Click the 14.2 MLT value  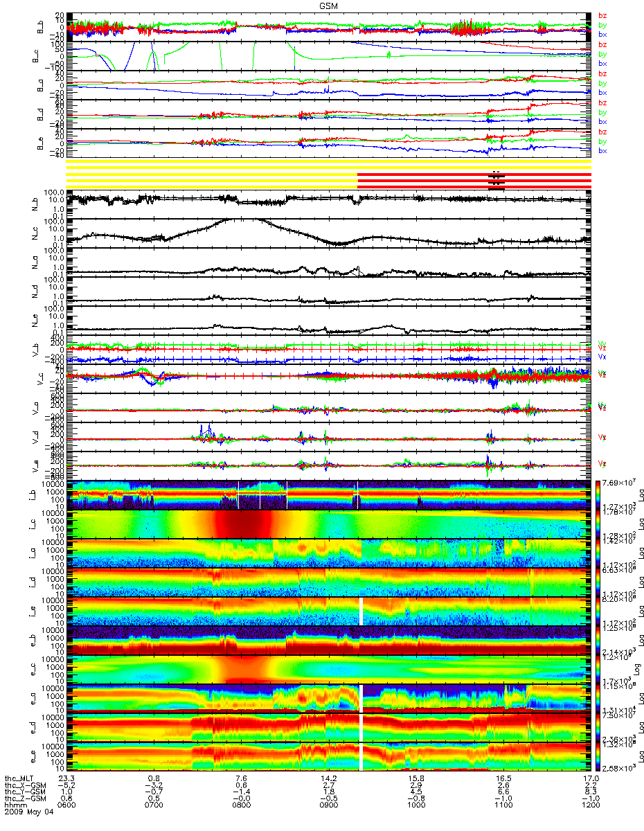point(328,778)
